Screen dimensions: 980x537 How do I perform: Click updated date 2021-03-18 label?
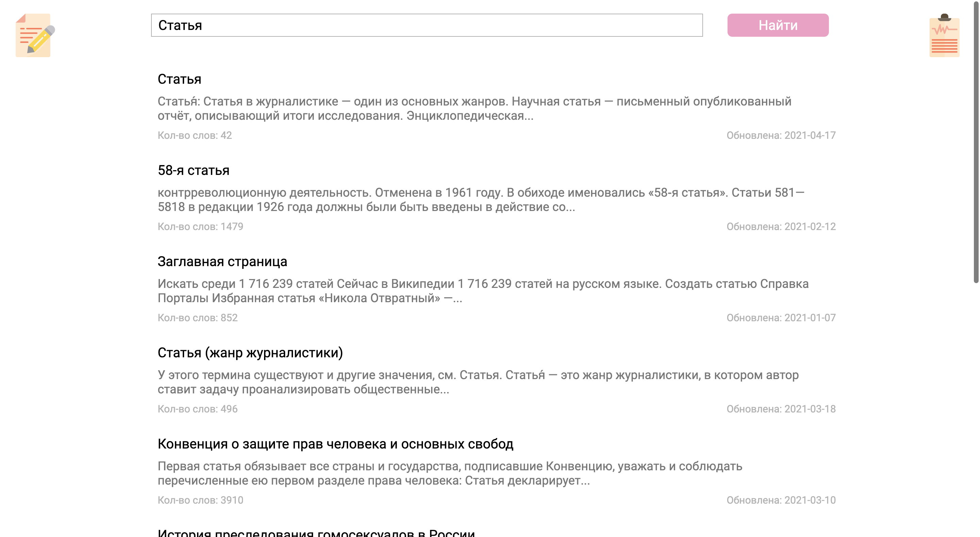(781, 409)
